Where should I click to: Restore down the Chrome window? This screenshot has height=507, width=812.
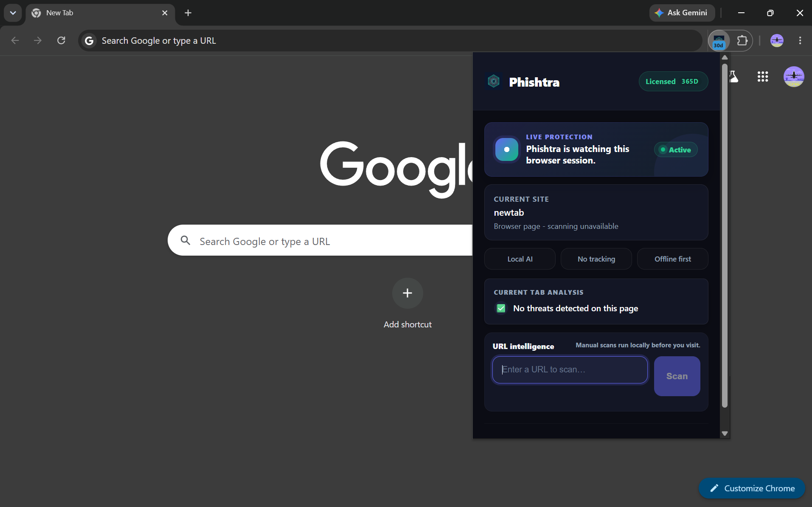pyautogui.click(x=770, y=13)
